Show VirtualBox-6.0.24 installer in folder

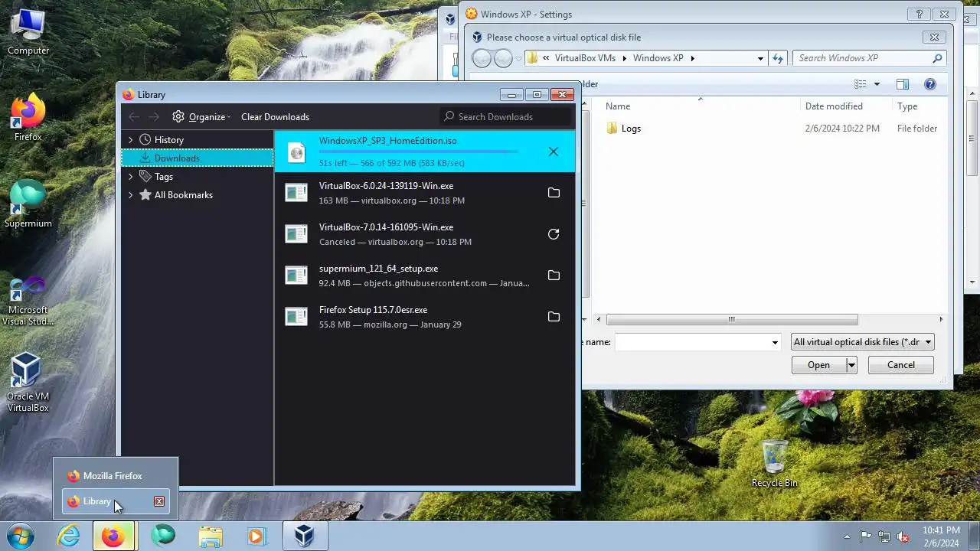[x=554, y=193]
